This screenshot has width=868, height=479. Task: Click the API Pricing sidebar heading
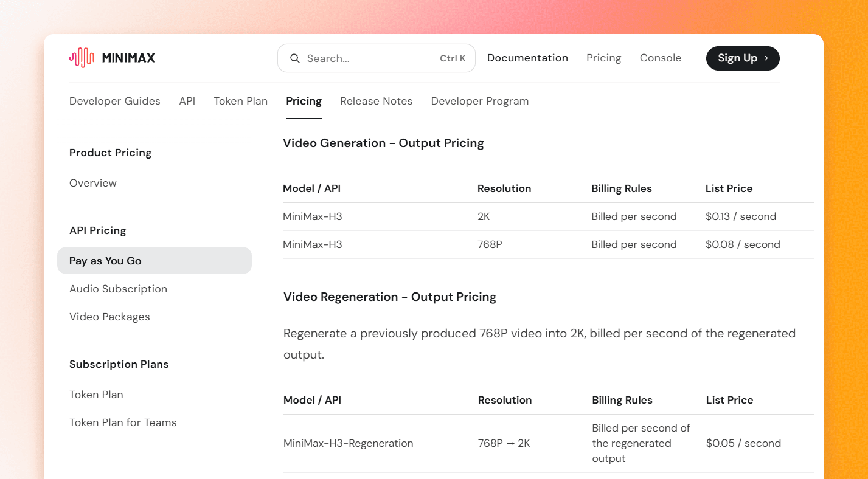[97, 230]
